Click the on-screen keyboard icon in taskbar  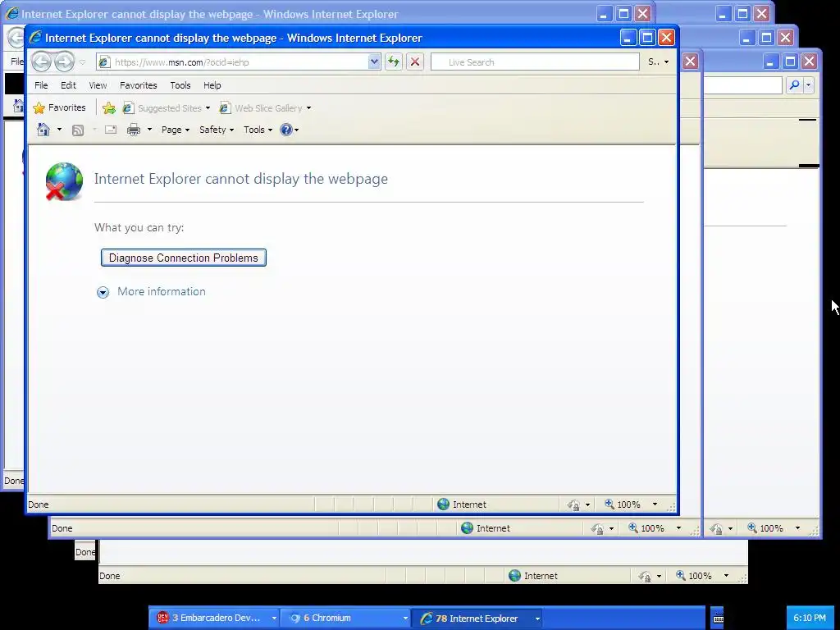tap(718, 618)
